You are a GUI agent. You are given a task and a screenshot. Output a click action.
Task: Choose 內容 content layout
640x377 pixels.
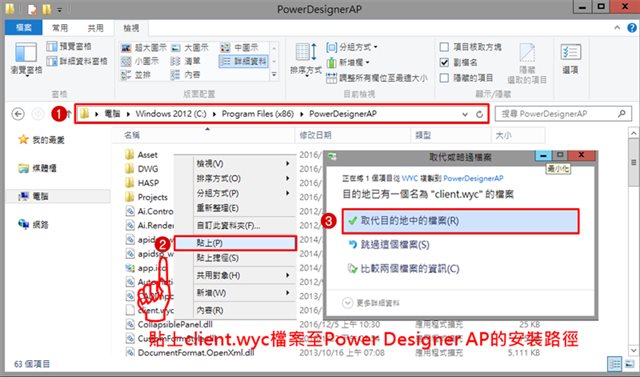point(186,75)
